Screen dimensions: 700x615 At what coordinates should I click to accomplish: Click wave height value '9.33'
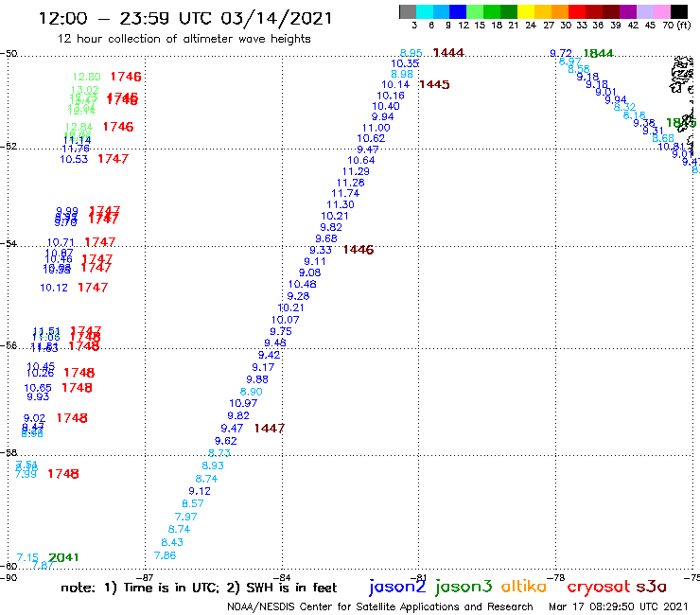tap(321, 250)
